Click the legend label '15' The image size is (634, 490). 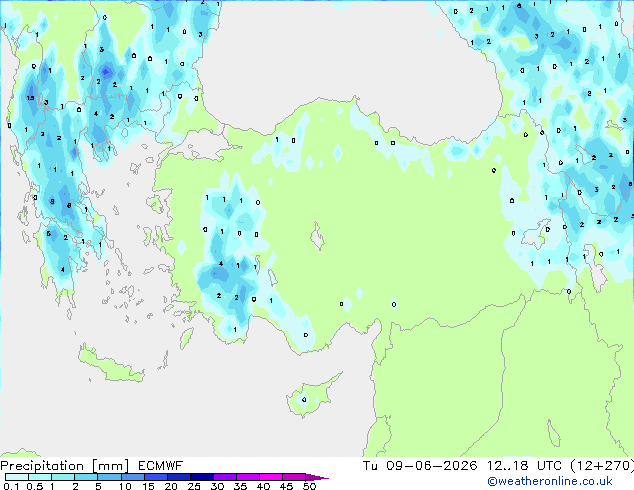tap(148, 486)
